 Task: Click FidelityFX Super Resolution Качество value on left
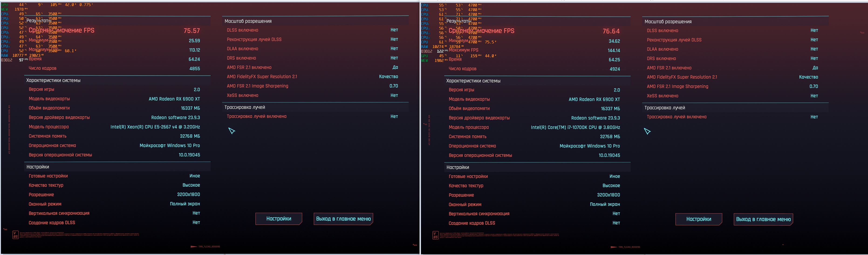click(388, 77)
